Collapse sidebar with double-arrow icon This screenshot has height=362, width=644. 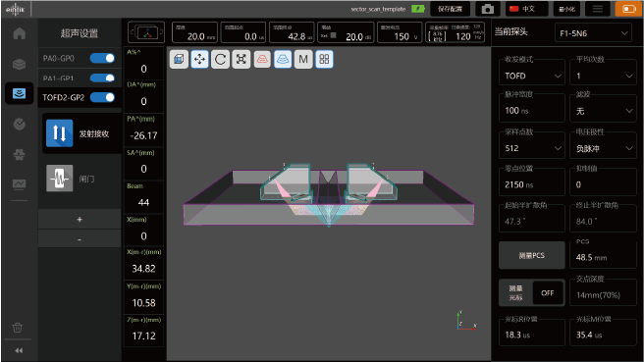[19, 350]
